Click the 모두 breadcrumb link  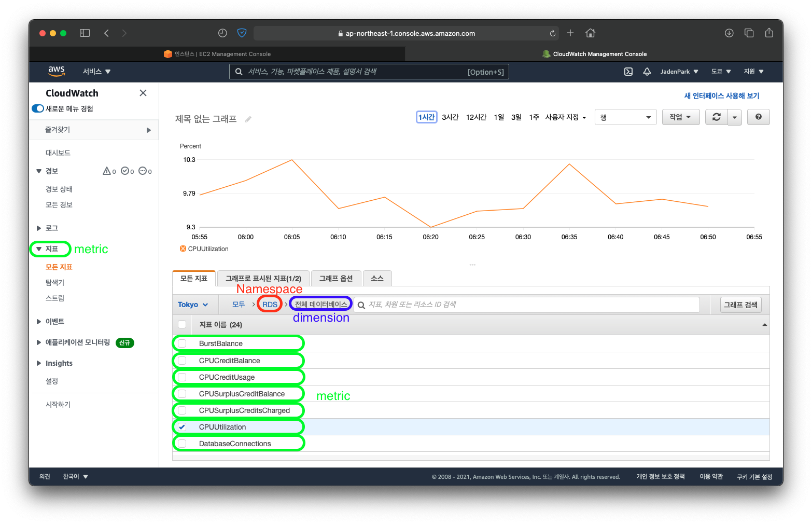[239, 305]
